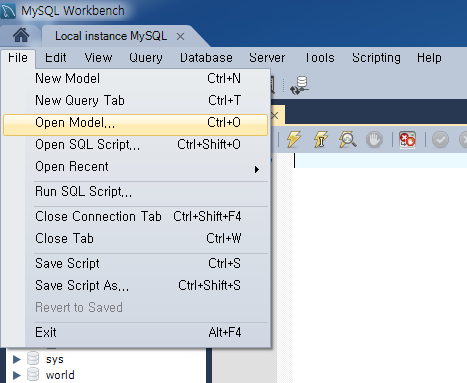Select Open SQL Script... menu entry
This screenshot has height=383, width=467.
click(x=135, y=145)
